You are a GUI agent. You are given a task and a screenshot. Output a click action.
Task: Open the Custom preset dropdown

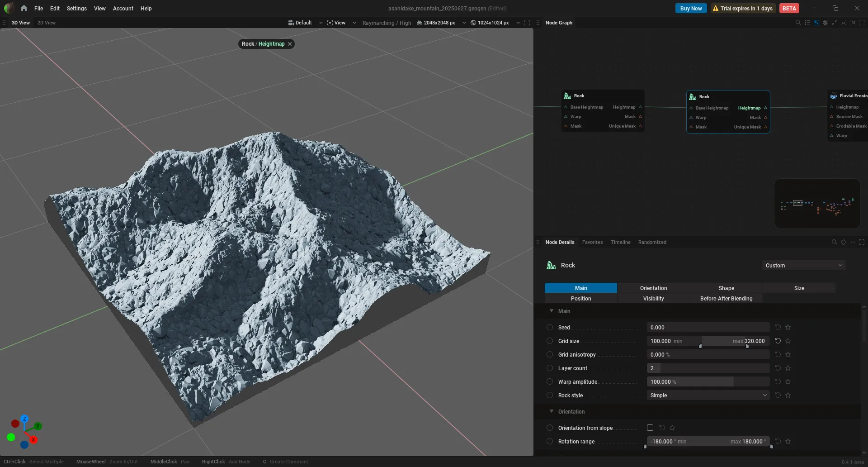803,265
